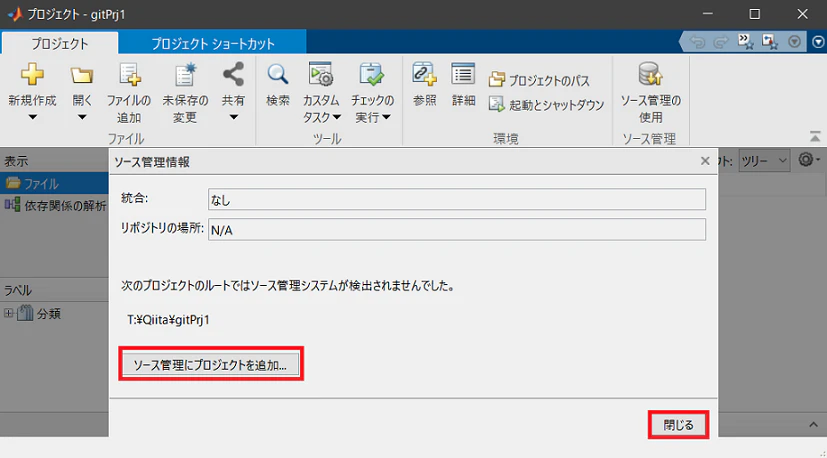Expand the 新規作成 dropdown arrow
The width and height of the screenshot is (827, 458).
point(33,117)
